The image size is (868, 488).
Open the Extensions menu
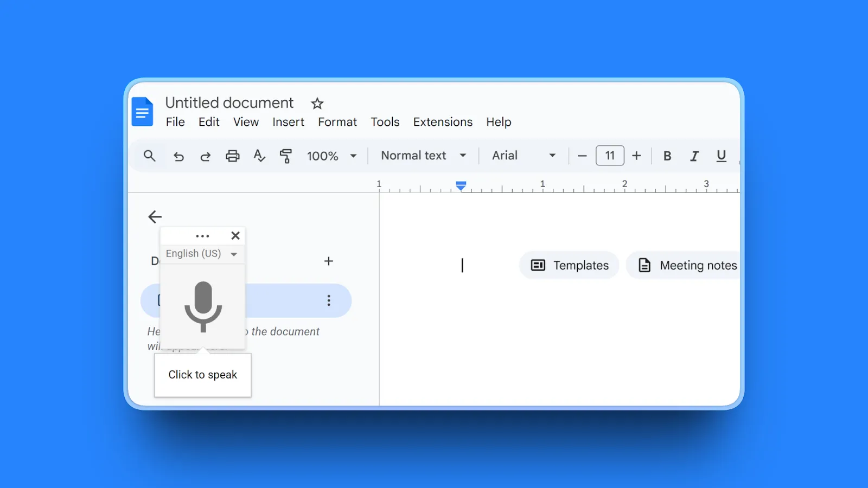[442, 122]
